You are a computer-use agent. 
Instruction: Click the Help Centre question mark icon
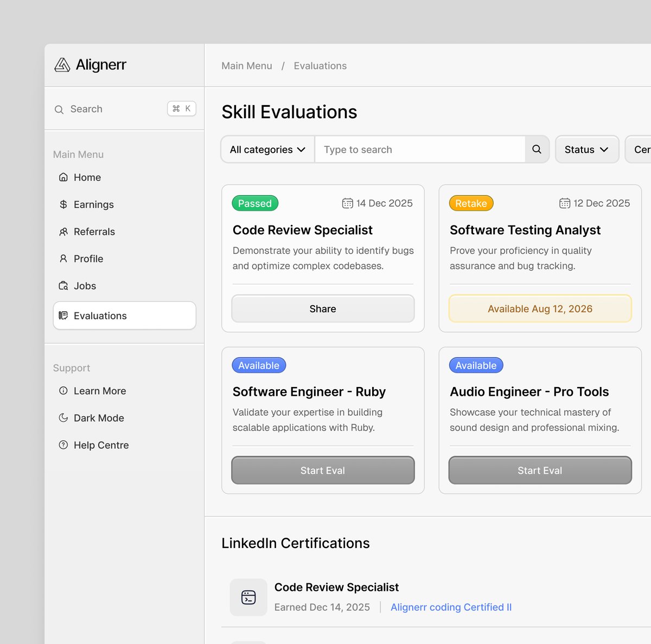coord(63,445)
